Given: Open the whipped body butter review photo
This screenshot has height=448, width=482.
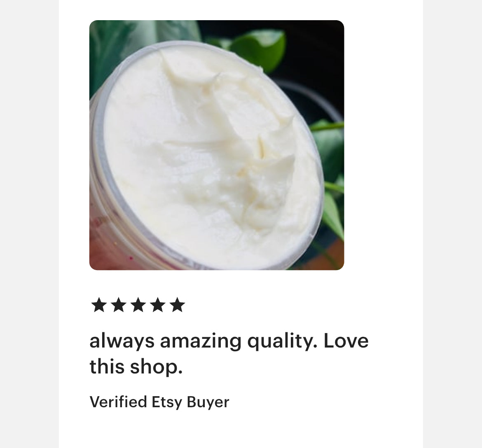Looking at the screenshot, I should (x=217, y=145).
